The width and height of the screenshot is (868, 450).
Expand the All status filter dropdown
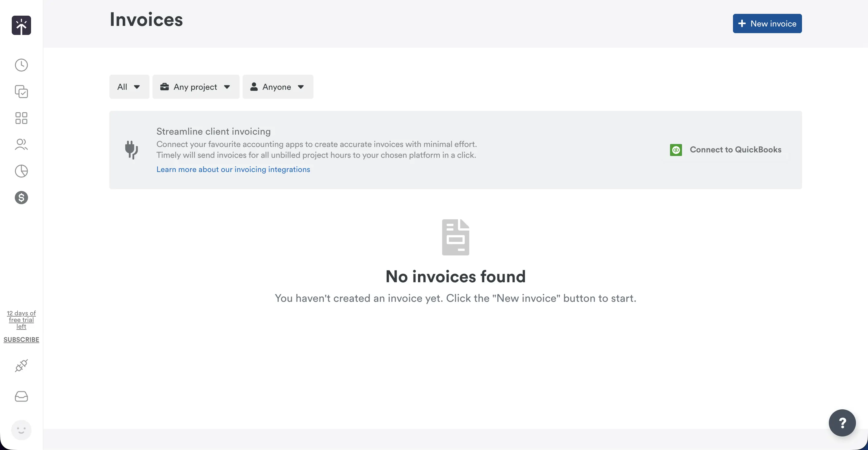pyautogui.click(x=129, y=86)
